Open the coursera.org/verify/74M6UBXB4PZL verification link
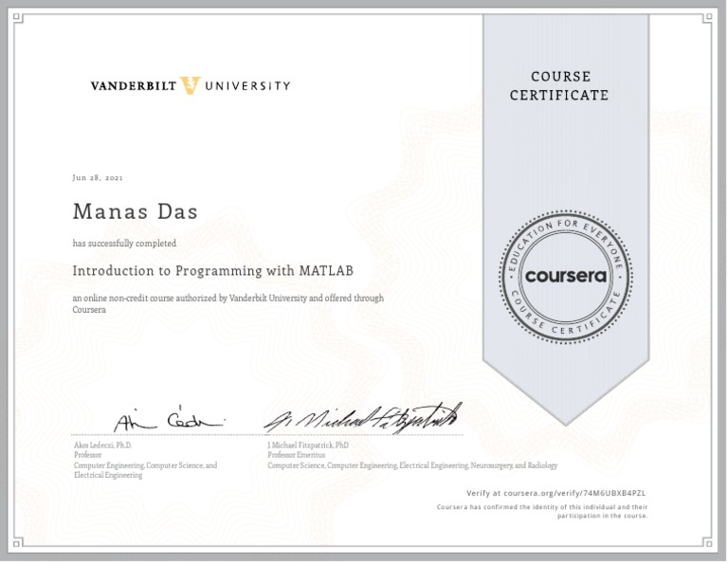The image size is (728, 563). (x=574, y=494)
